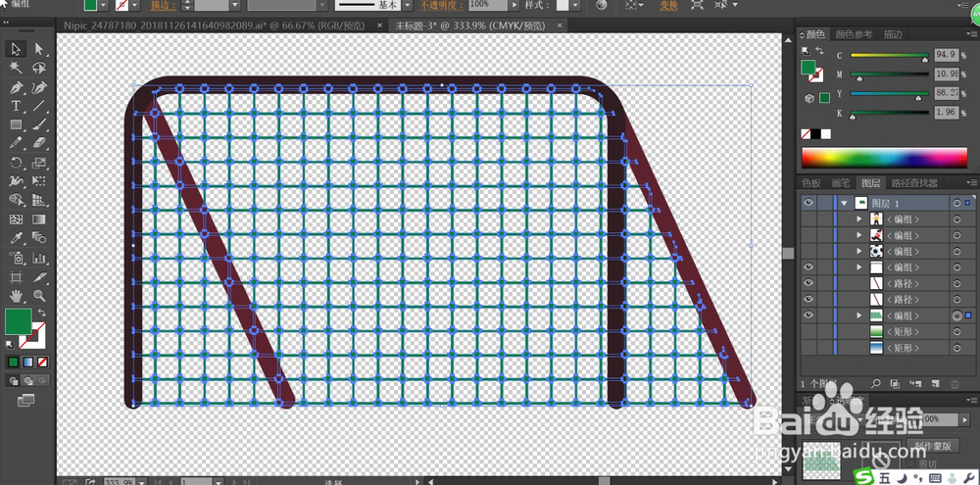Screen dimensions: 980x485
Task: Select the Hand tool
Action: (x=17, y=296)
